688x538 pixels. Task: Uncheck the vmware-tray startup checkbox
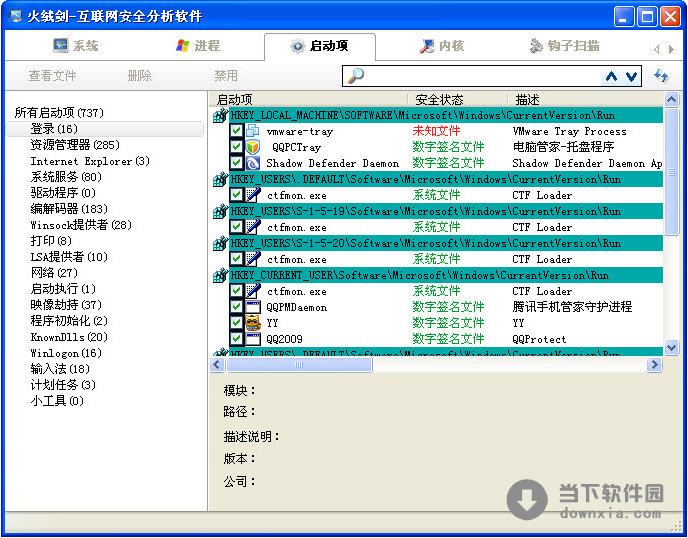(236, 131)
